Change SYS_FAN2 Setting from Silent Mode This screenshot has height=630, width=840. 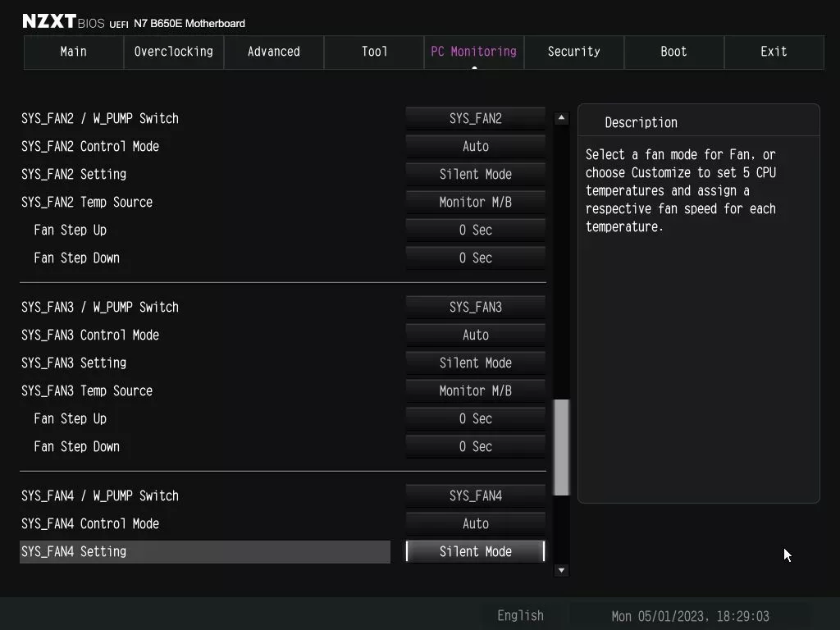pos(475,174)
